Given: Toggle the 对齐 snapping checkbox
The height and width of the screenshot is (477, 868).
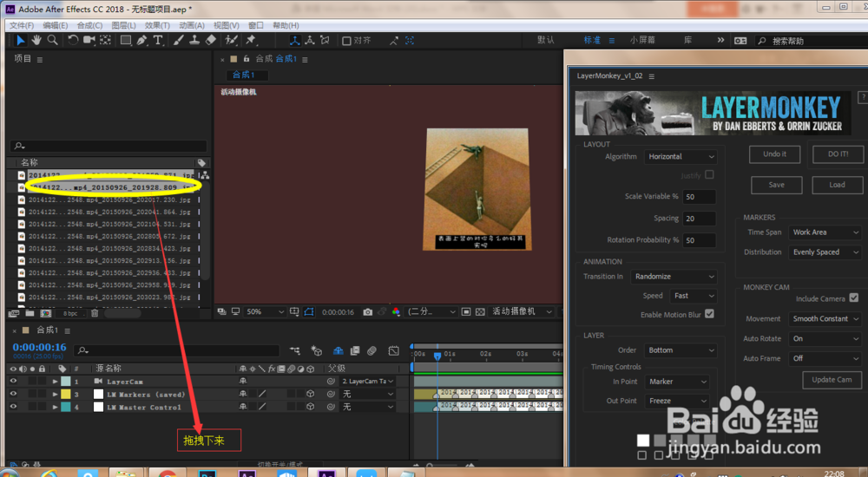Looking at the screenshot, I should click(x=346, y=41).
